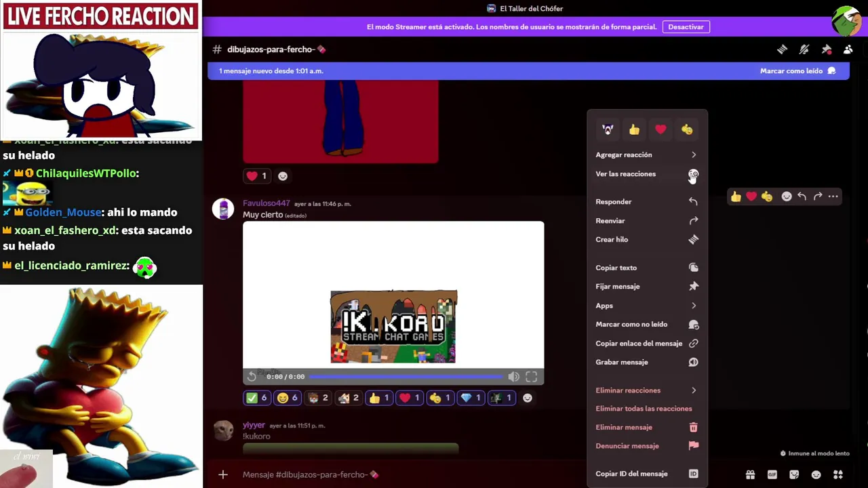Viewport: 868px width, 488px height.
Task: React with yellow wave emoji in context menu
Action: pyautogui.click(x=687, y=129)
